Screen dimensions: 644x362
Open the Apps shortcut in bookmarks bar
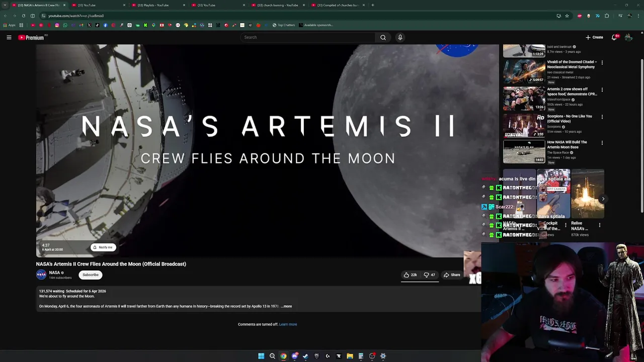(9, 25)
